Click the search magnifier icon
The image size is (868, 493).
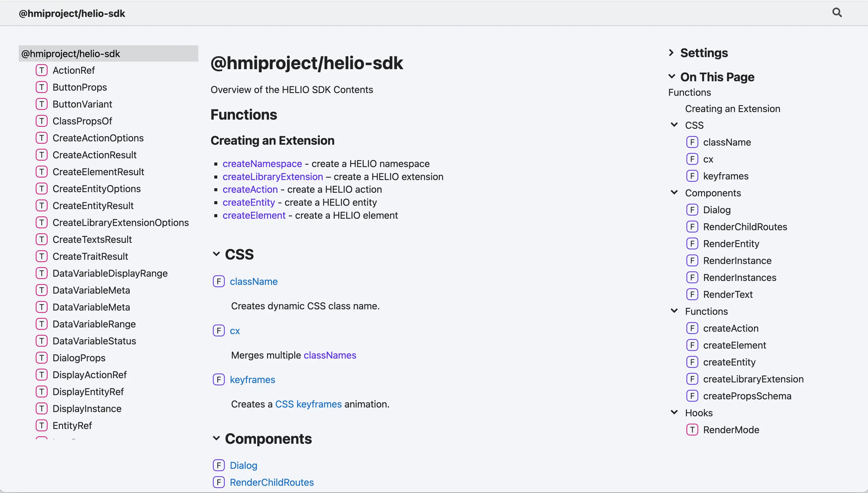tap(837, 13)
